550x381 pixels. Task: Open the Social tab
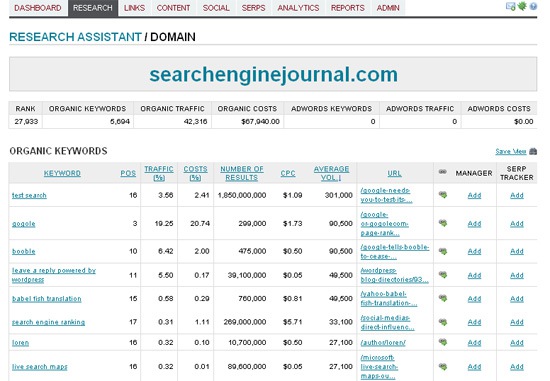click(x=216, y=8)
